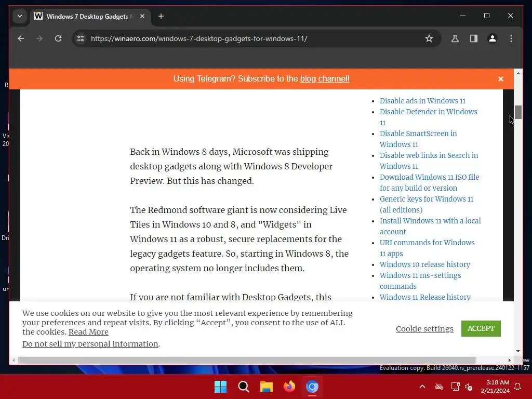Click the paragraph starting 'The Redmond software giant'

click(239, 239)
